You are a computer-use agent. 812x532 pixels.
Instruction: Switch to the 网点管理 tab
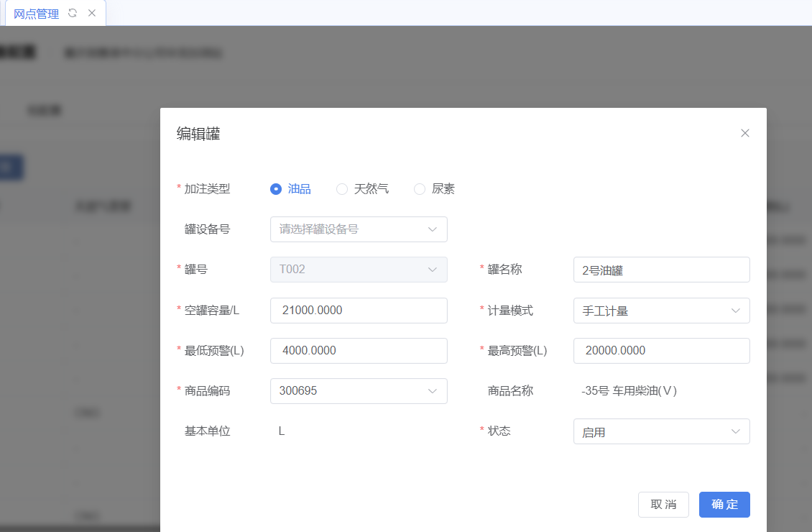click(37, 14)
